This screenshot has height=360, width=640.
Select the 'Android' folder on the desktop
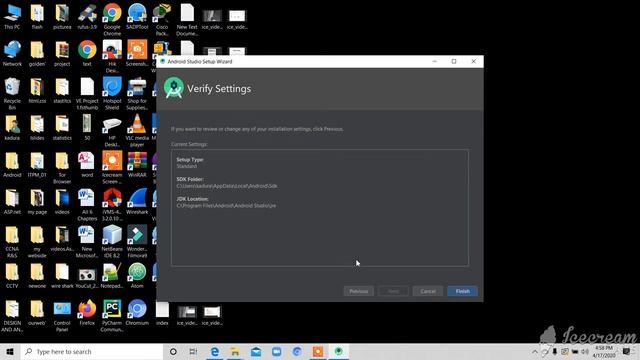[12, 165]
